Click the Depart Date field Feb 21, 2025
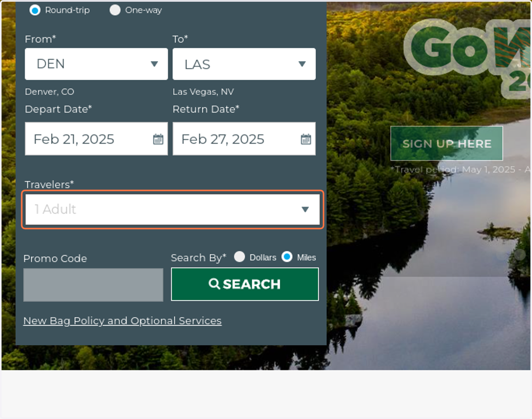This screenshot has height=419, width=532. click(96, 139)
